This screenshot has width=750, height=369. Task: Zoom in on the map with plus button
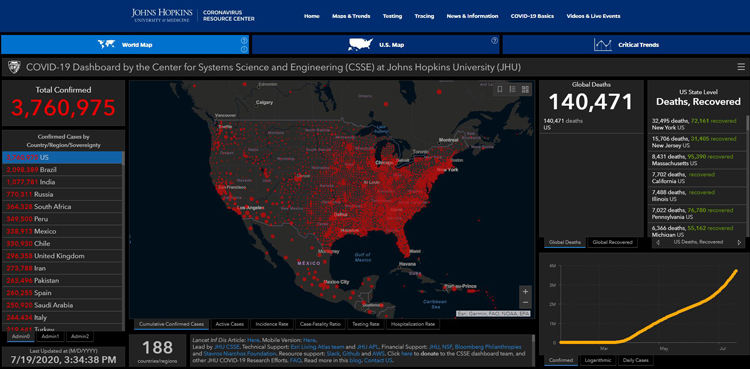(525, 291)
